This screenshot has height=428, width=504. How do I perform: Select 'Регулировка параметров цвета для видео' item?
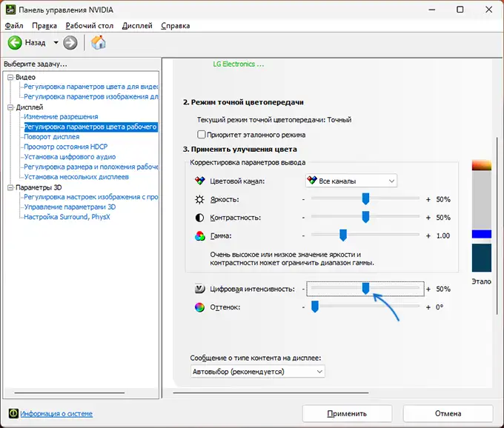[91, 87]
